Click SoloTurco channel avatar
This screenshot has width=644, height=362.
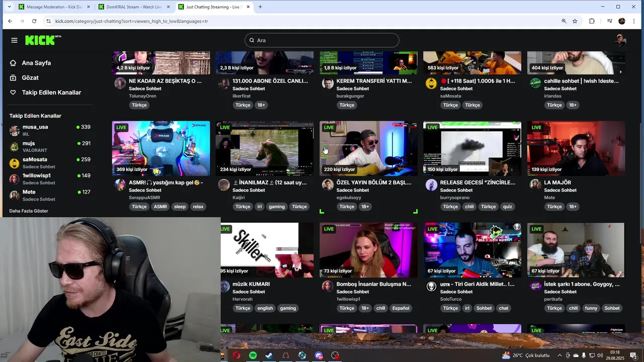coord(431,287)
